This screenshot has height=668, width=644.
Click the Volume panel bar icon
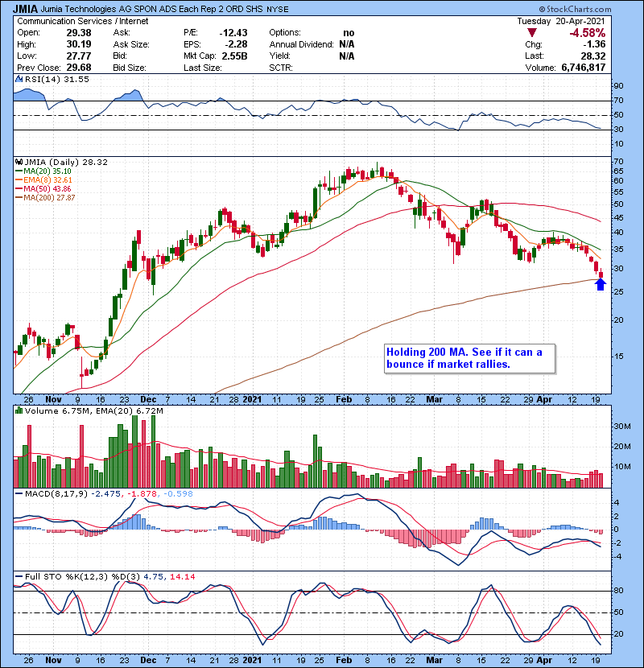(20, 410)
